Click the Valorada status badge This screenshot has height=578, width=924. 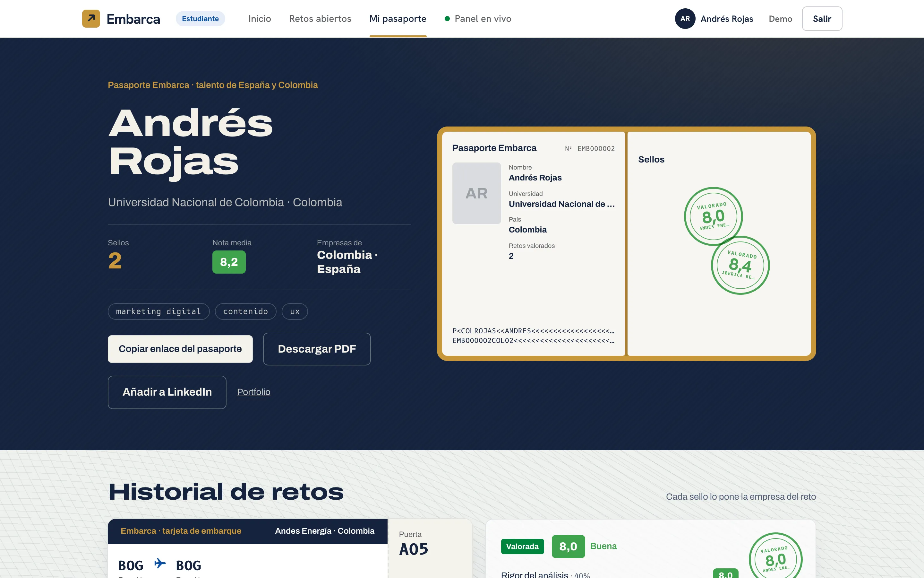(522, 546)
